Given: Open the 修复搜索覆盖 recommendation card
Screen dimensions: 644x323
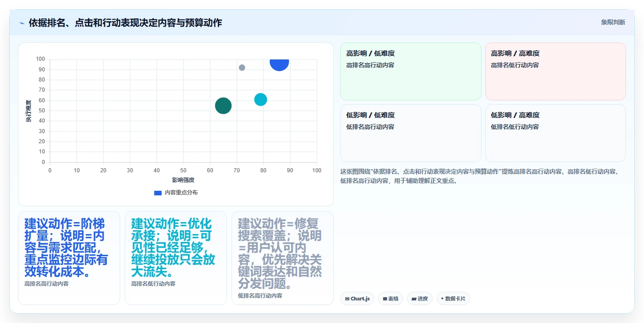Looking at the screenshot, I should coord(283,258).
